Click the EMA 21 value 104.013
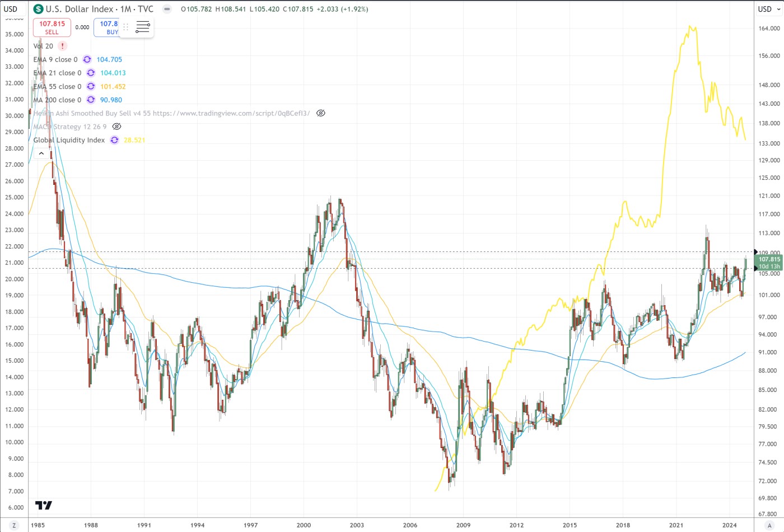This screenshot has width=784, height=532. (x=113, y=73)
